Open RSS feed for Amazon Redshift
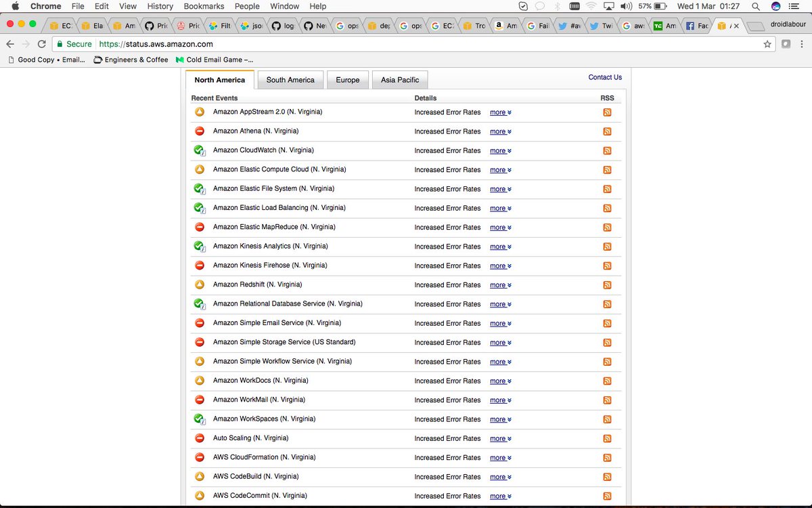This screenshot has height=508, width=812. 607,285
